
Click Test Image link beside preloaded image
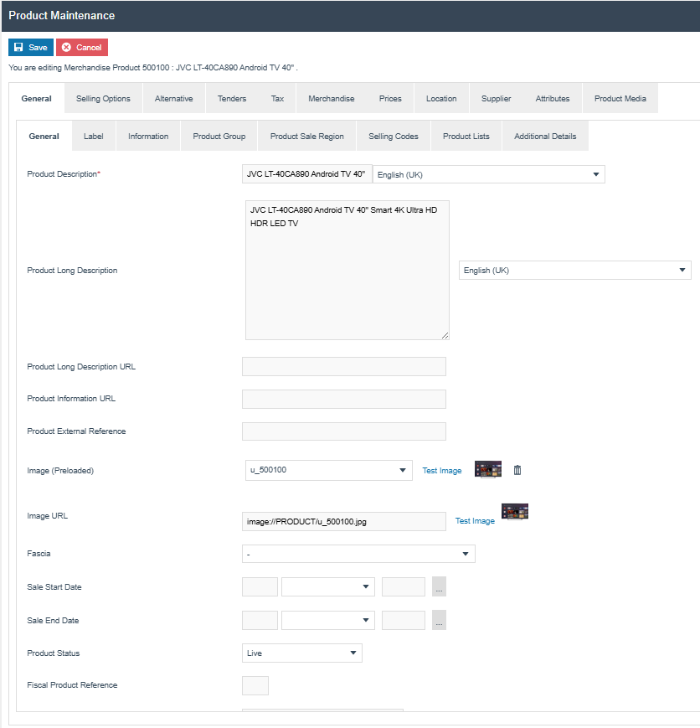click(442, 471)
